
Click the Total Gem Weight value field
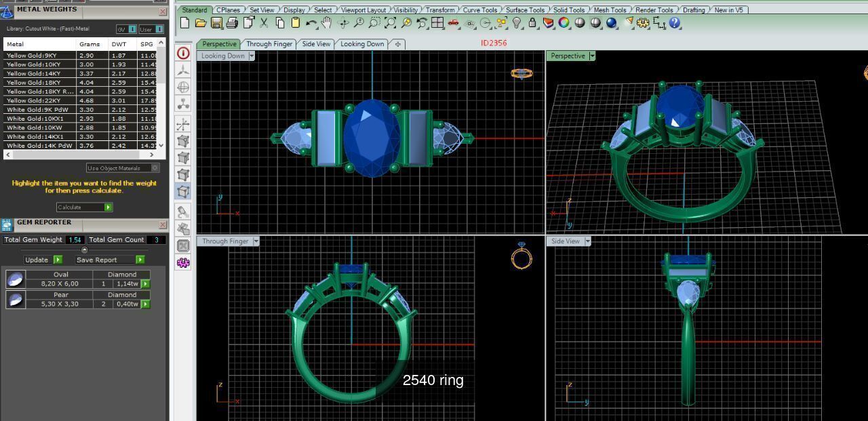click(x=75, y=240)
